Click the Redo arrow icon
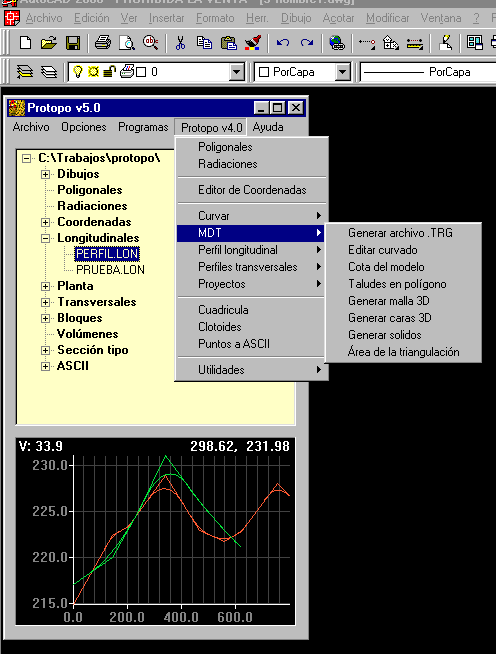 [x=307, y=43]
